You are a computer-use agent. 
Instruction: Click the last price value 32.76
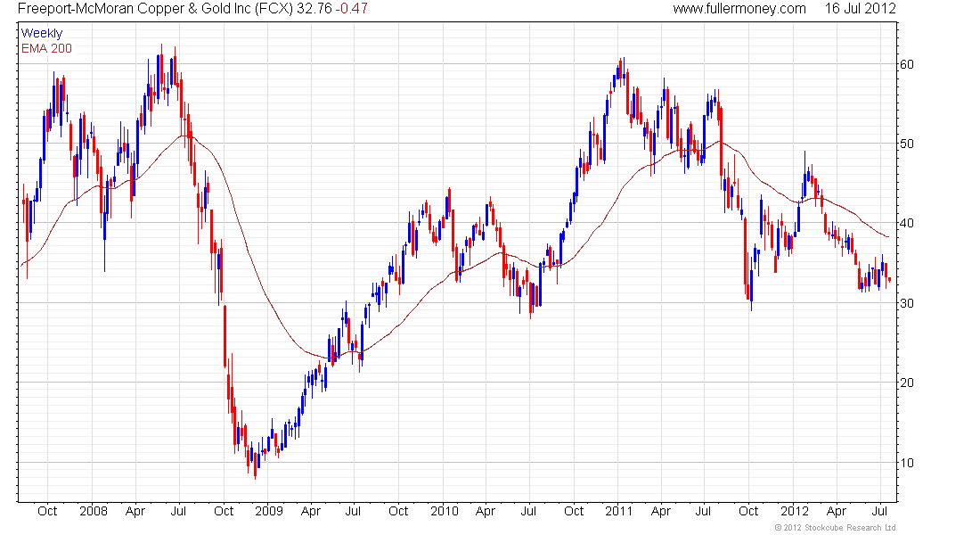[314, 9]
